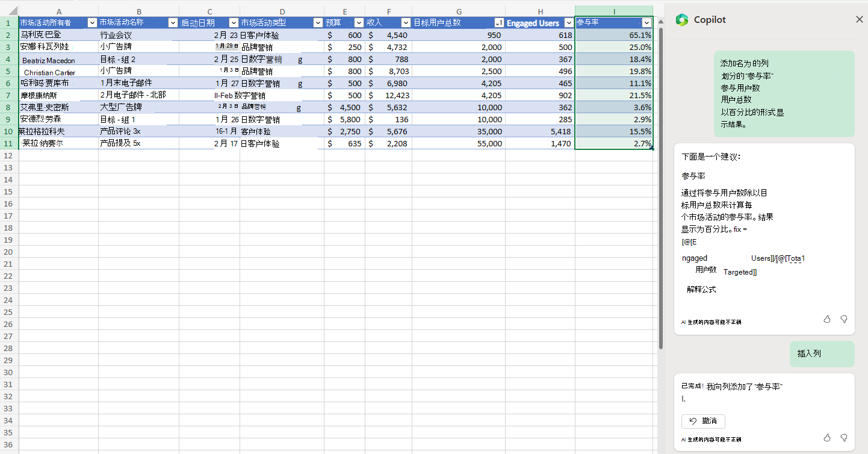Select engagement rate cell 3.6%

614,107
